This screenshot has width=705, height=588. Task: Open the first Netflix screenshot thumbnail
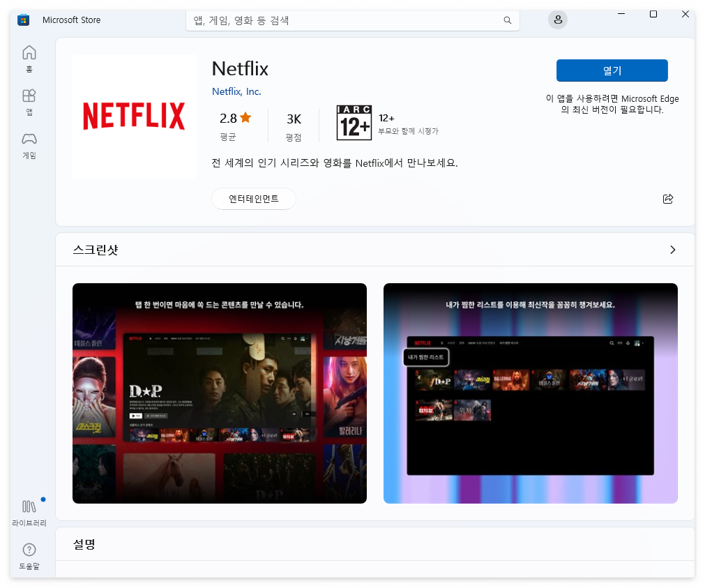click(219, 393)
